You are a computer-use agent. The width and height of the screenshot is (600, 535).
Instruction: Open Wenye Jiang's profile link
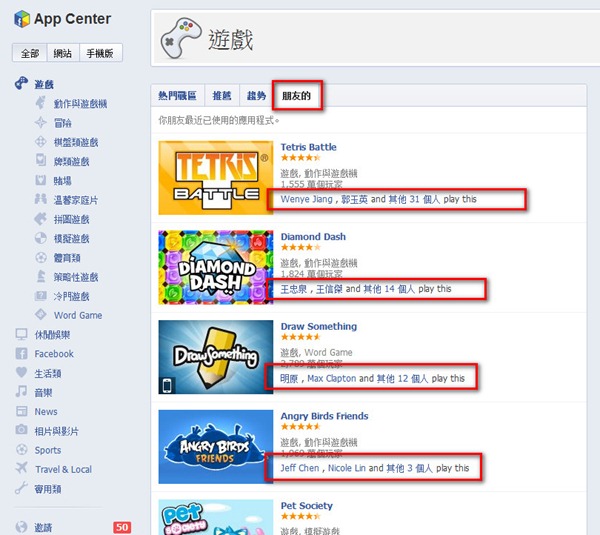point(307,199)
